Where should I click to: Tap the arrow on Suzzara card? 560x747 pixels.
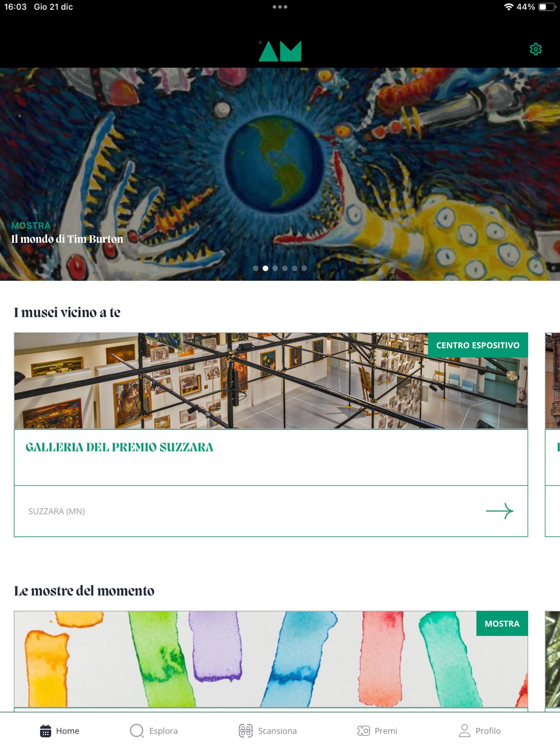(499, 511)
